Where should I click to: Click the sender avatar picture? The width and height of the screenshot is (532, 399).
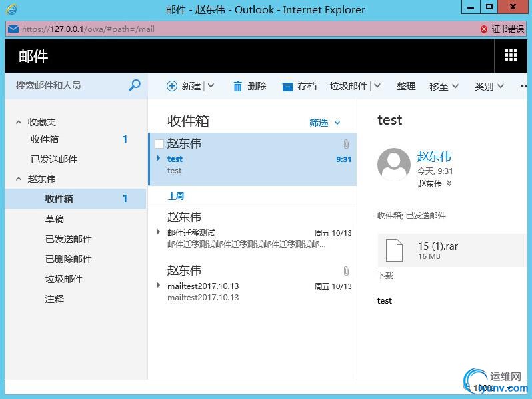click(393, 164)
